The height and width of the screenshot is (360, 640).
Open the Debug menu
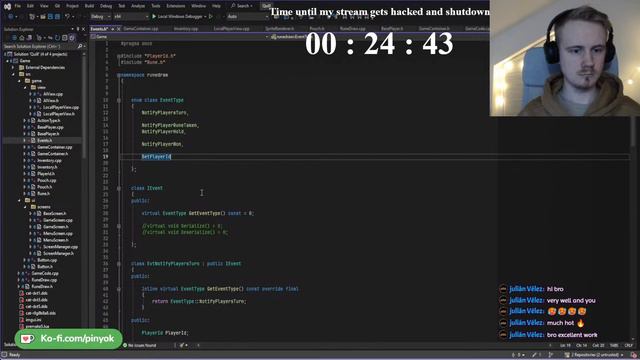(106, 6)
